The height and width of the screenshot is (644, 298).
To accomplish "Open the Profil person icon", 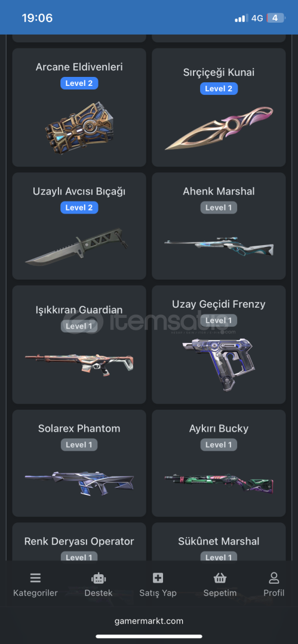I will click(274, 578).
